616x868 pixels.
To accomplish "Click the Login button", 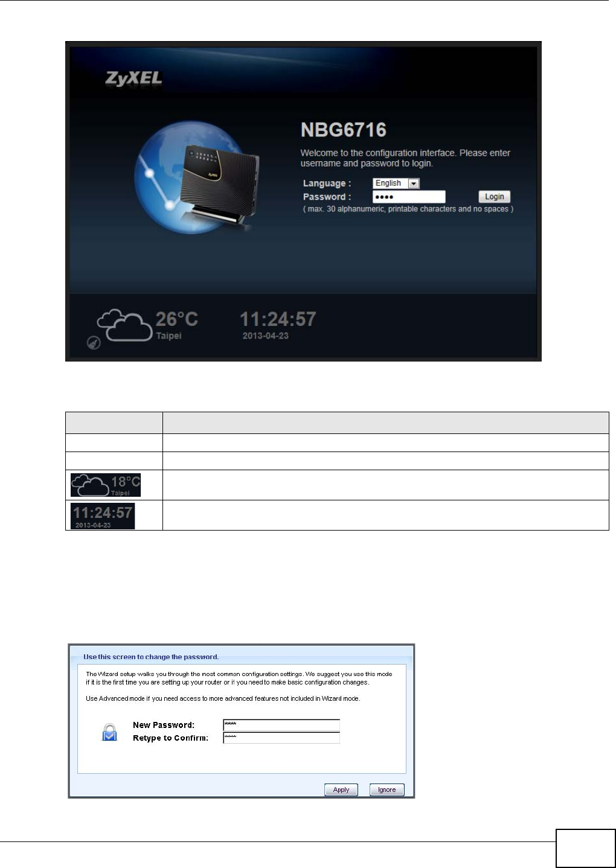I will [x=495, y=197].
